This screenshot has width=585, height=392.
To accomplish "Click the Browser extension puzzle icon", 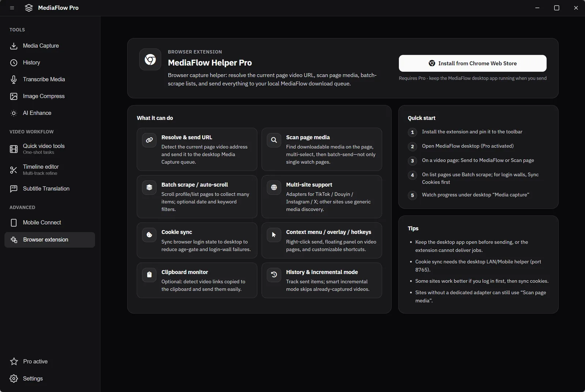I will 14,240.
